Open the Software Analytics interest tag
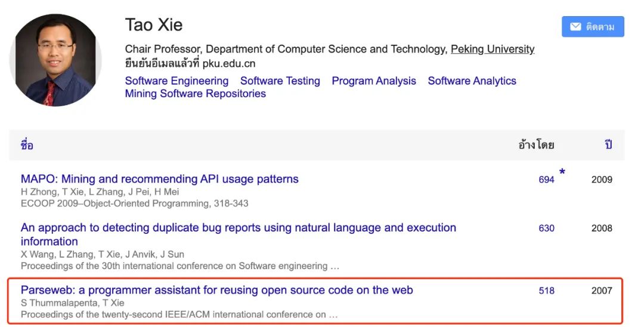The height and width of the screenshot is (327, 644). click(472, 81)
